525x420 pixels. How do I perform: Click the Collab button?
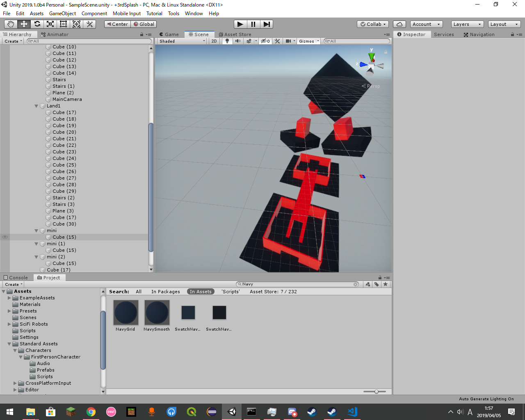pos(373,24)
